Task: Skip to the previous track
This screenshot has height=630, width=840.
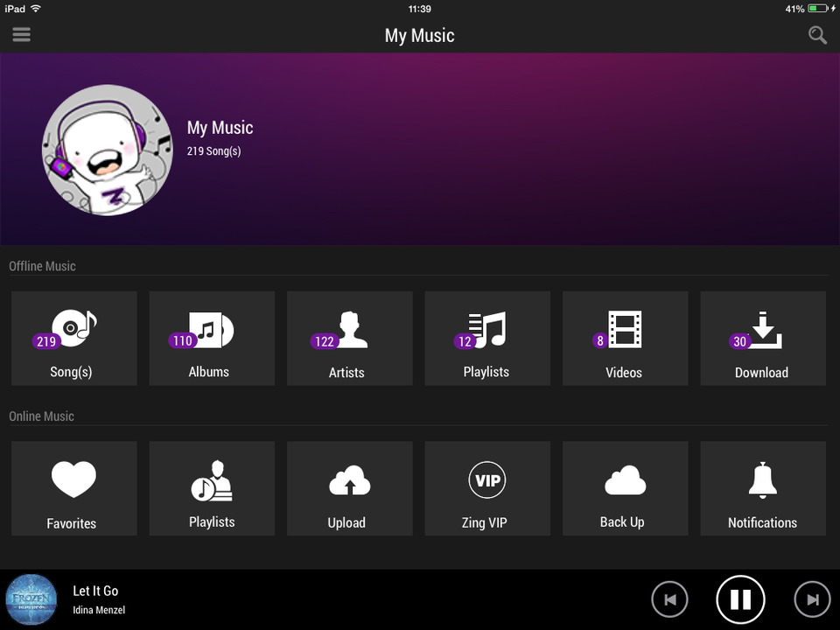Action: point(670,599)
